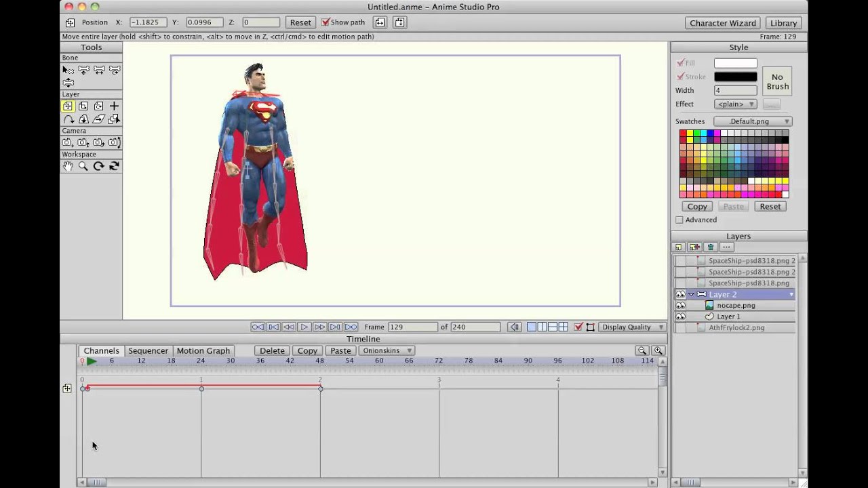Toggle the Fill checkbox in Style
Screen dimensions: 868x488
click(x=680, y=63)
